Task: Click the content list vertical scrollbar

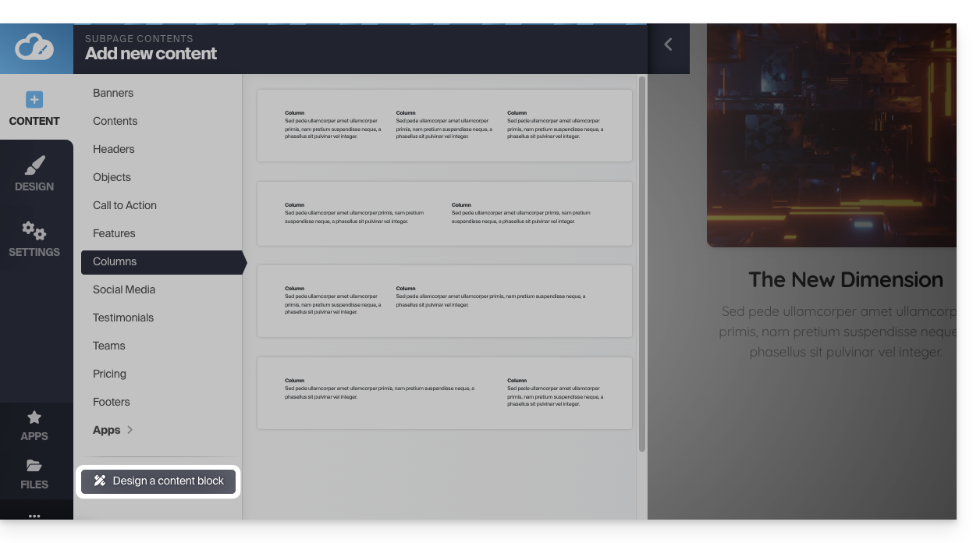Action: click(642, 264)
